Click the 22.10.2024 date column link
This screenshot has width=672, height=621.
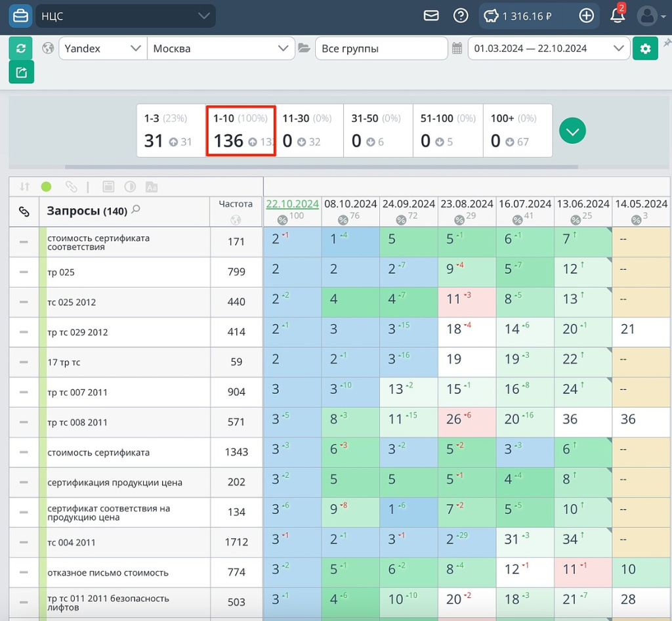point(292,204)
